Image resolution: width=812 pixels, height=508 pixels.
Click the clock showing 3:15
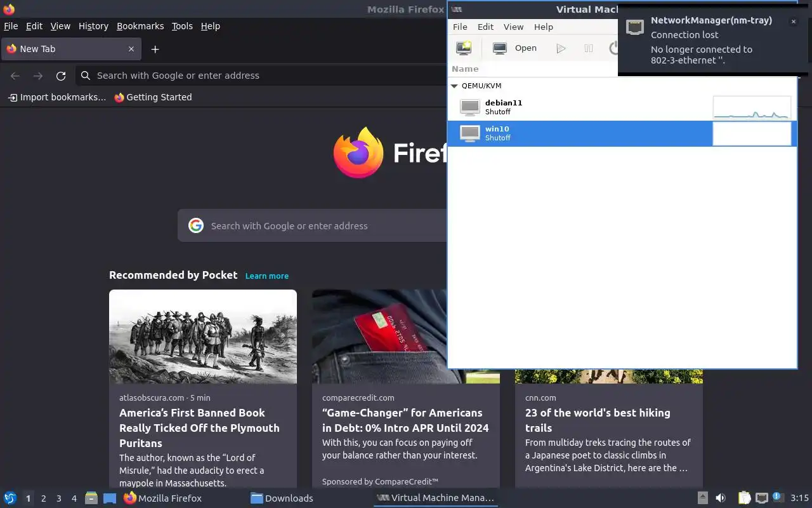(799, 498)
